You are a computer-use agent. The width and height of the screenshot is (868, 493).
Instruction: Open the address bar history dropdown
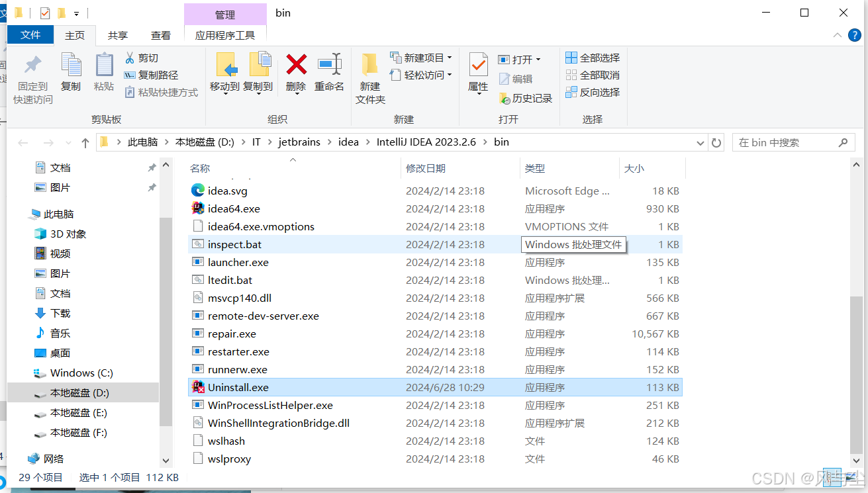pos(701,142)
